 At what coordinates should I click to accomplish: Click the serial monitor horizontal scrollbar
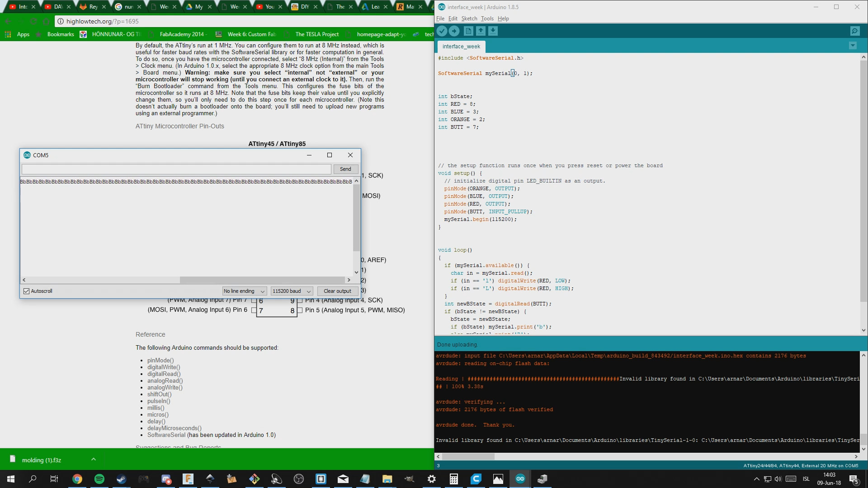(262, 280)
